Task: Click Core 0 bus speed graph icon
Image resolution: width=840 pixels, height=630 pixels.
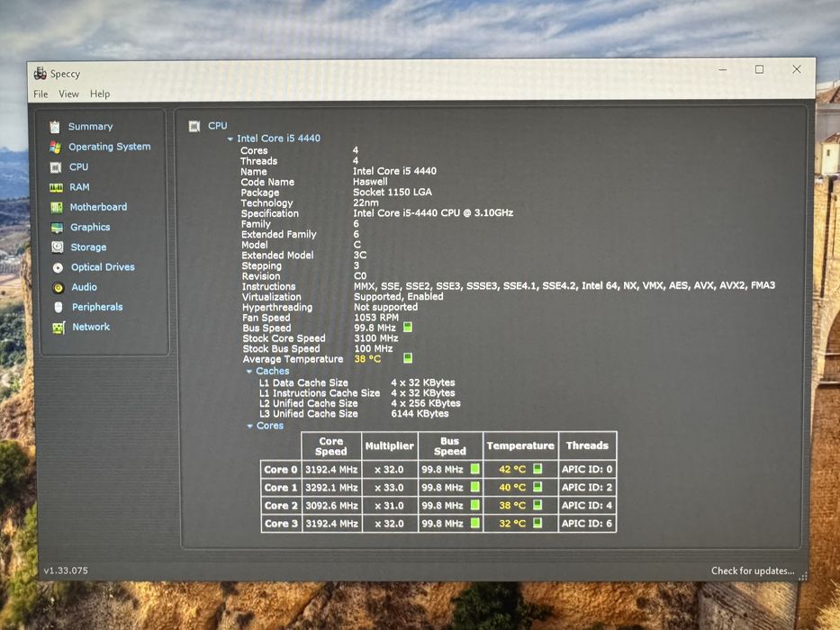Action: coord(474,469)
